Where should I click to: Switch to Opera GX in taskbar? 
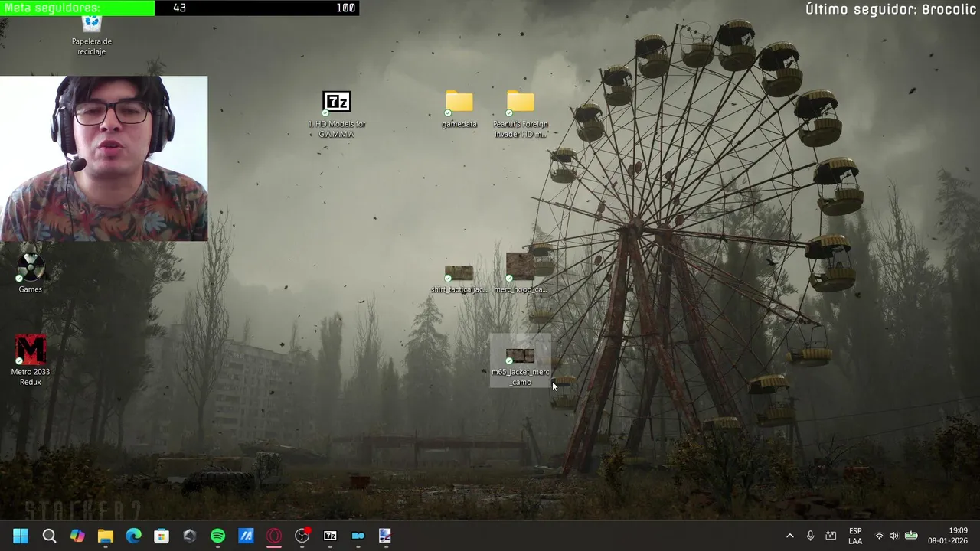point(274,536)
